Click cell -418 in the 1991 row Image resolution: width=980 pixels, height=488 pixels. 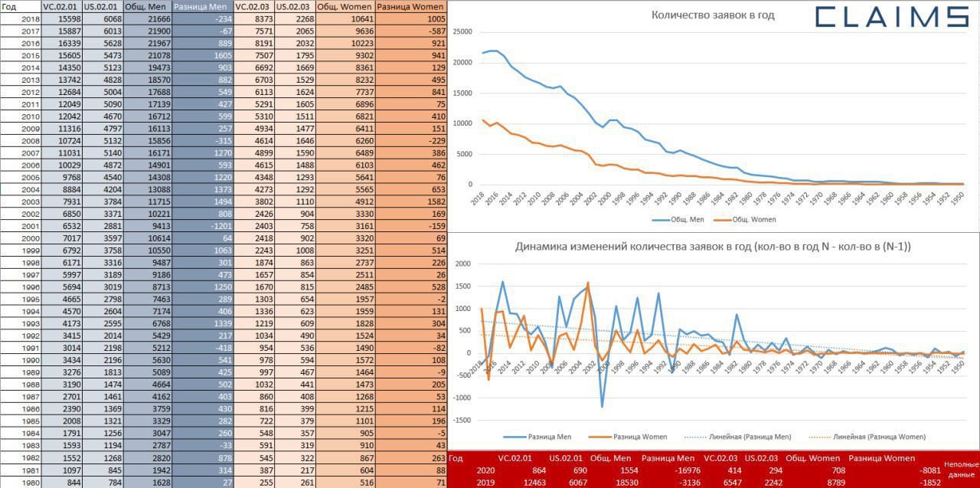click(202, 348)
